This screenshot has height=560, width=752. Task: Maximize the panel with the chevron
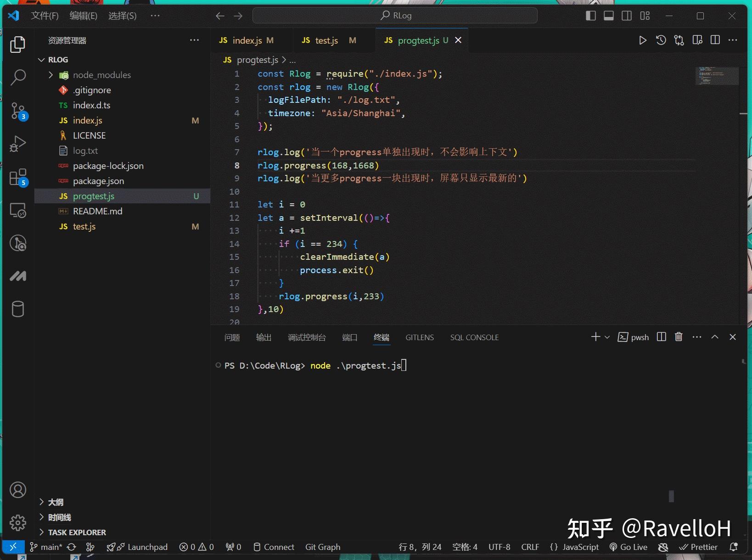[x=715, y=337]
